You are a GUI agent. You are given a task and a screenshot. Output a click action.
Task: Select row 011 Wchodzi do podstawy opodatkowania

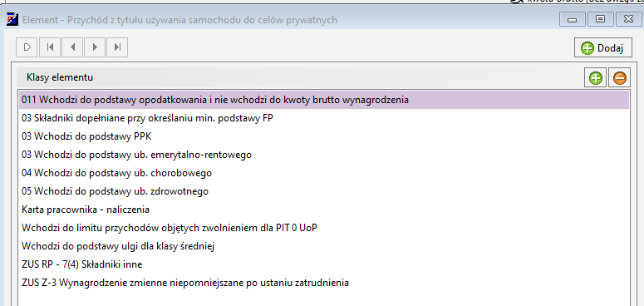pyautogui.click(x=323, y=100)
